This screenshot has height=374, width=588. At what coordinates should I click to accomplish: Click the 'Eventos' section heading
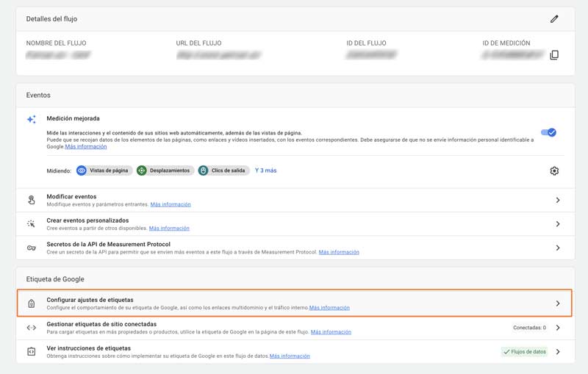[x=38, y=96]
